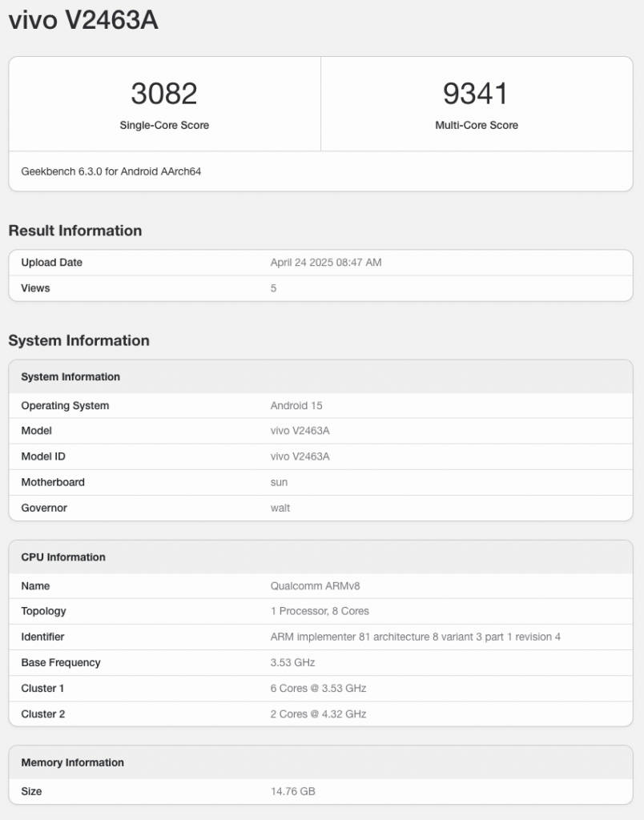Select the ARM implementer 81 identifier value
Viewport: 644px width, 820px height.
tap(416, 637)
